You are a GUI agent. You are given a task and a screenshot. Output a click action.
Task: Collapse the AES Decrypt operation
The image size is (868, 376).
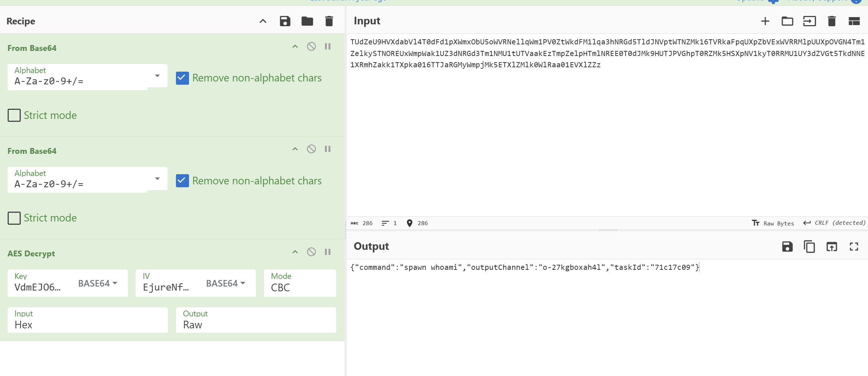[x=295, y=252]
